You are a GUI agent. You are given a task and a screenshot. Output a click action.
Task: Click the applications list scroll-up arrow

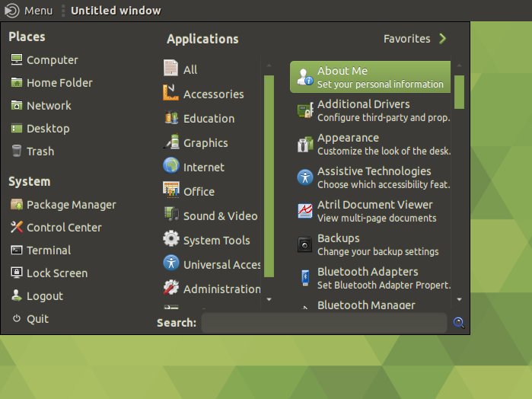pyautogui.click(x=460, y=65)
